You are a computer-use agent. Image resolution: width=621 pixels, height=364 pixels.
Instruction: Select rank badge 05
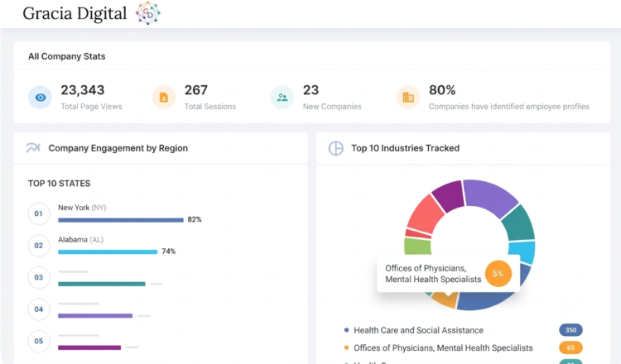point(39,341)
